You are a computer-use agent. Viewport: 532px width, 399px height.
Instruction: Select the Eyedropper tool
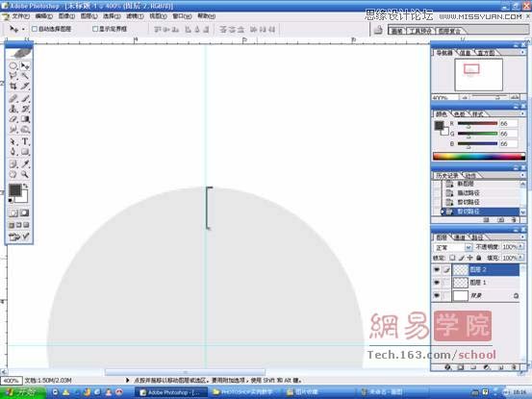[x=25, y=164]
